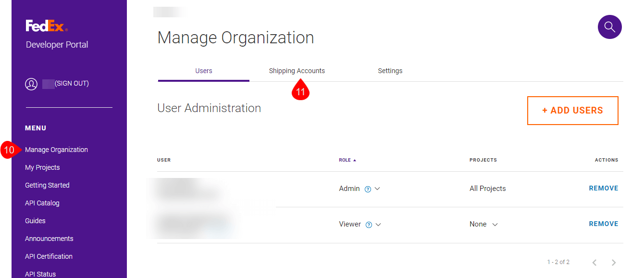
Task: Open API Catalog from sidebar
Action: 42,203
